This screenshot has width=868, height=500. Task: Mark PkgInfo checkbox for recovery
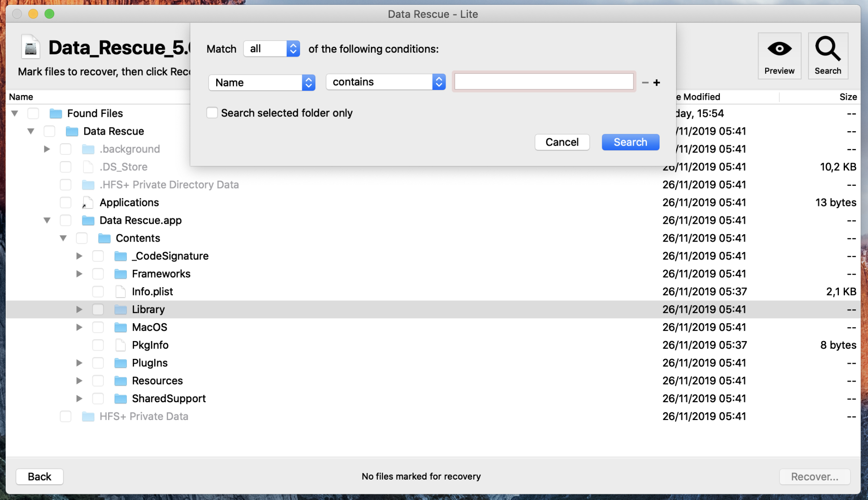click(x=98, y=345)
